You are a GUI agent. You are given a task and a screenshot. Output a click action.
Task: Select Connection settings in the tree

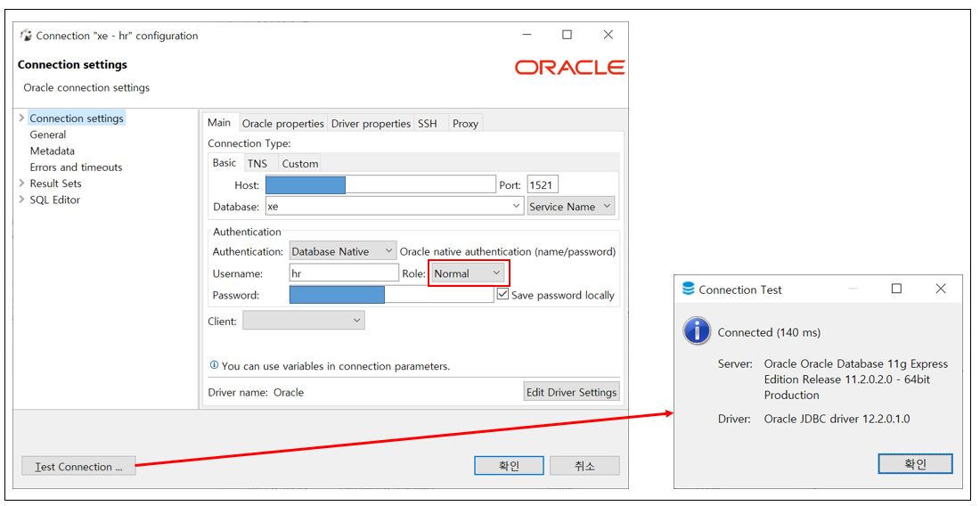(x=77, y=118)
